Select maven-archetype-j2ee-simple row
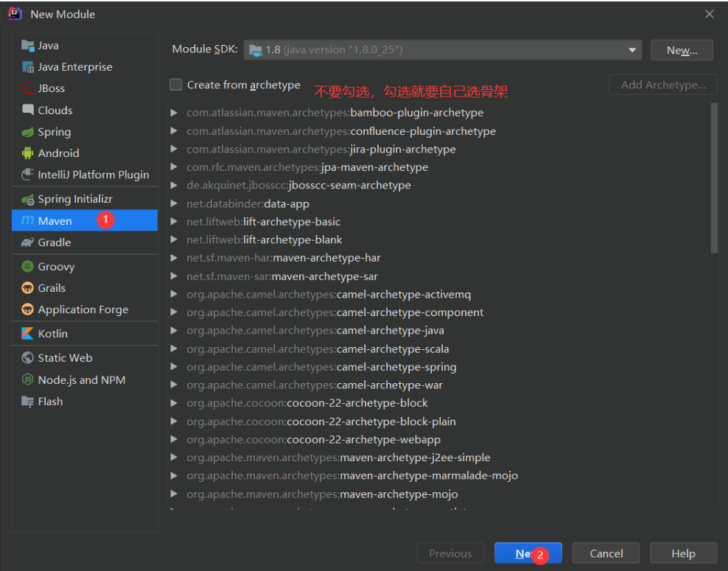Viewport: 728px width, 571px height. (x=438, y=458)
